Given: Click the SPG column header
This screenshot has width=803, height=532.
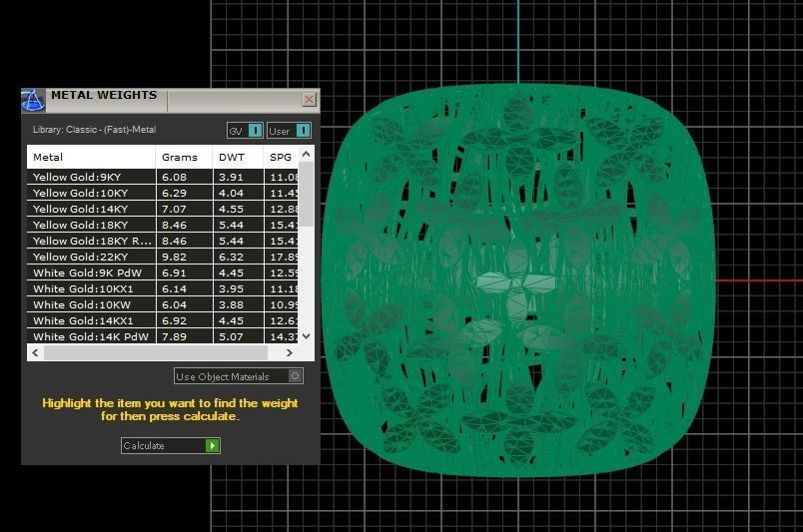Looking at the screenshot, I should coord(282,157).
